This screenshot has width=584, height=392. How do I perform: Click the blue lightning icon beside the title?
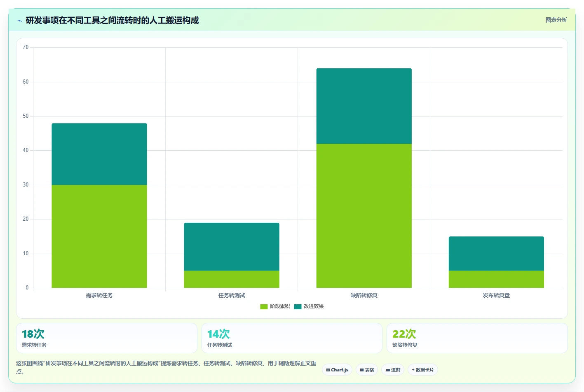coord(19,21)
